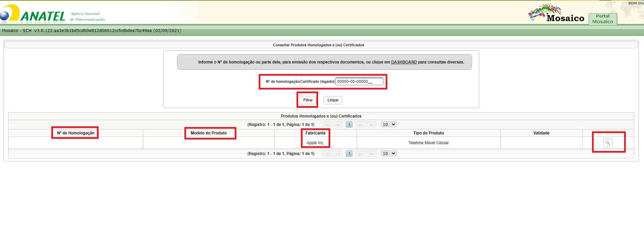Open the Portal Mosaico tab
The width and height of the screenshot is (644, 230).
(602, 19)
